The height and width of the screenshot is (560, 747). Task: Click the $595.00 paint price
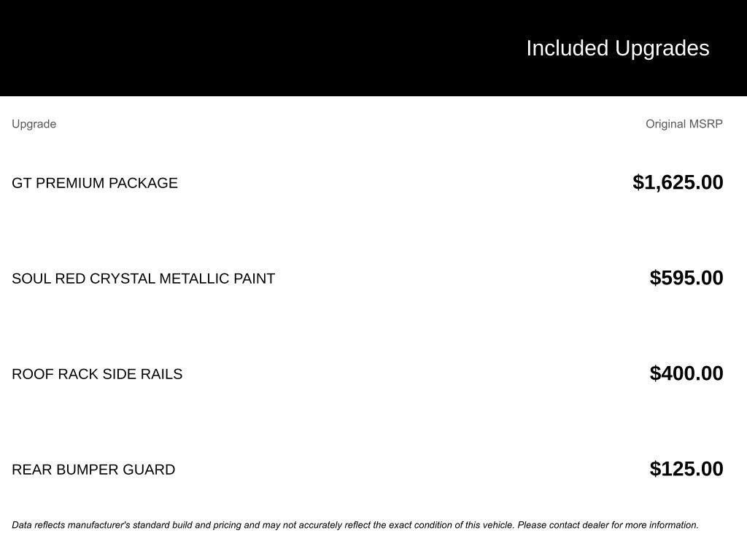point(686,278)
